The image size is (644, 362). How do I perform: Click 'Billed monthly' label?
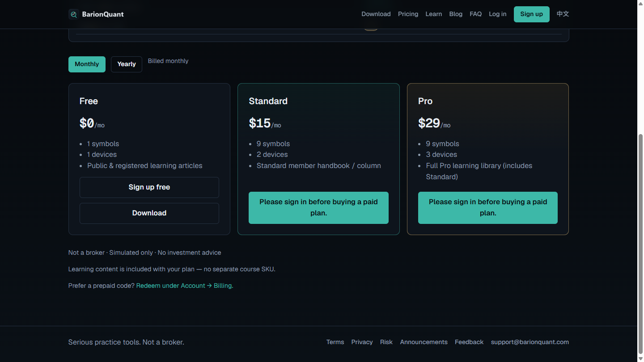168,61
